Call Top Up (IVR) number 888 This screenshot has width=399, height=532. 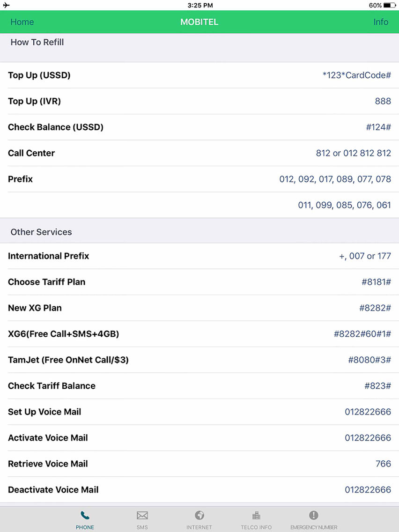(383, 101)
